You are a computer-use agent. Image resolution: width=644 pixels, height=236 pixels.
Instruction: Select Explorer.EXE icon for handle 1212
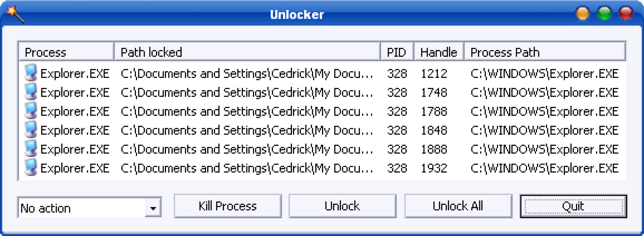(x=31, y=73)
